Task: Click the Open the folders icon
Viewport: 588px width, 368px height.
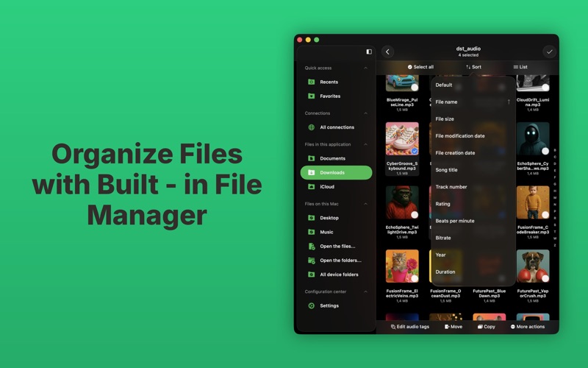Action: pos(311,261)
